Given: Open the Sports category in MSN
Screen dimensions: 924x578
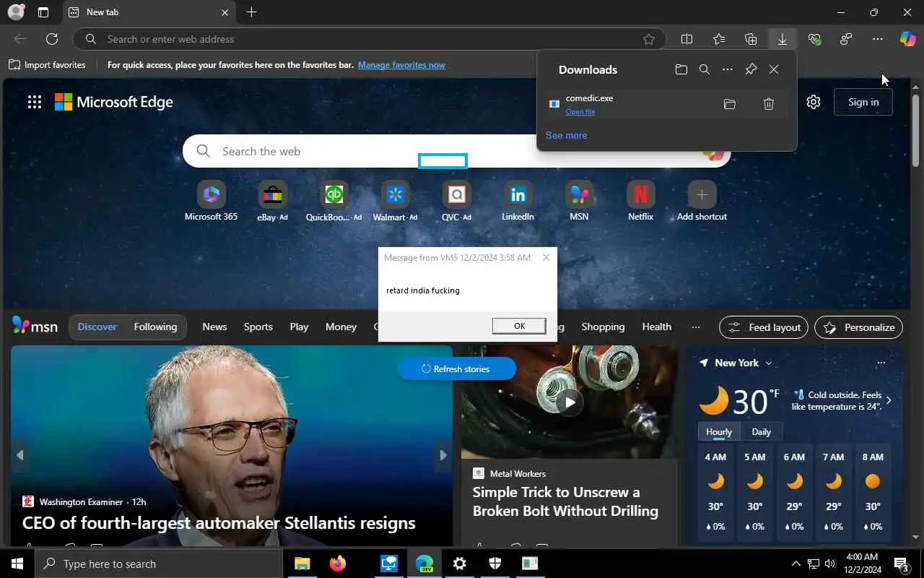Looking at the screenshot, I should click(258, 327).
